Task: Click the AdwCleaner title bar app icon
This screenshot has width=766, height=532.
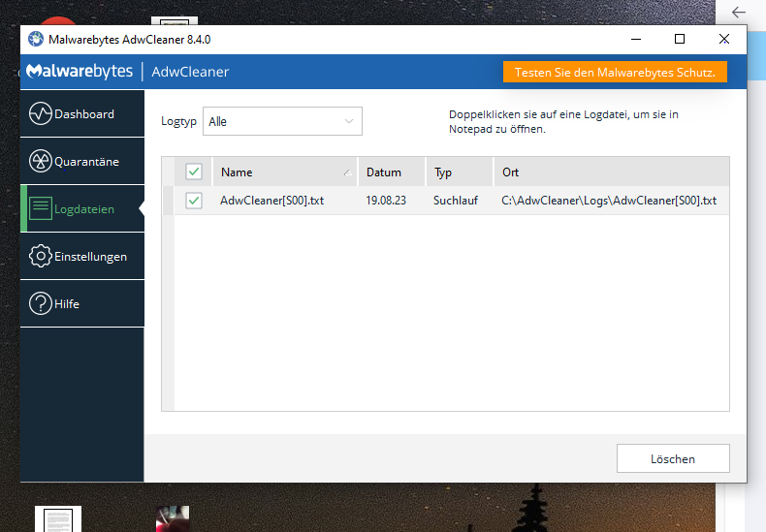Action: (x=36, y=39)
